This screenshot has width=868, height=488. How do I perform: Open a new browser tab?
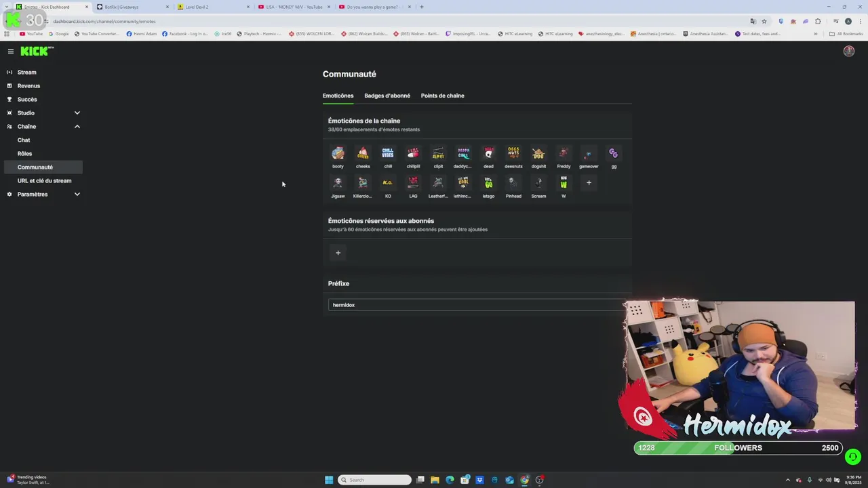421,7
